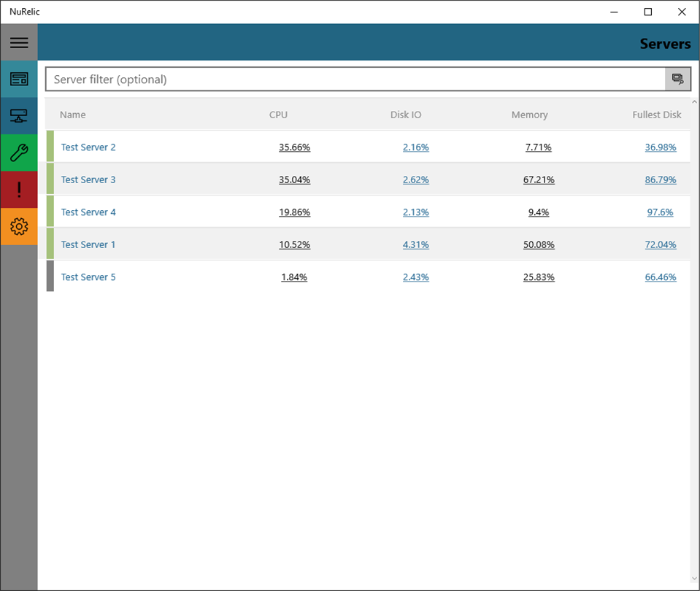This screenshot has height=591, width=700.
Task: Click the Memory column header
Action: coord(529,115)
